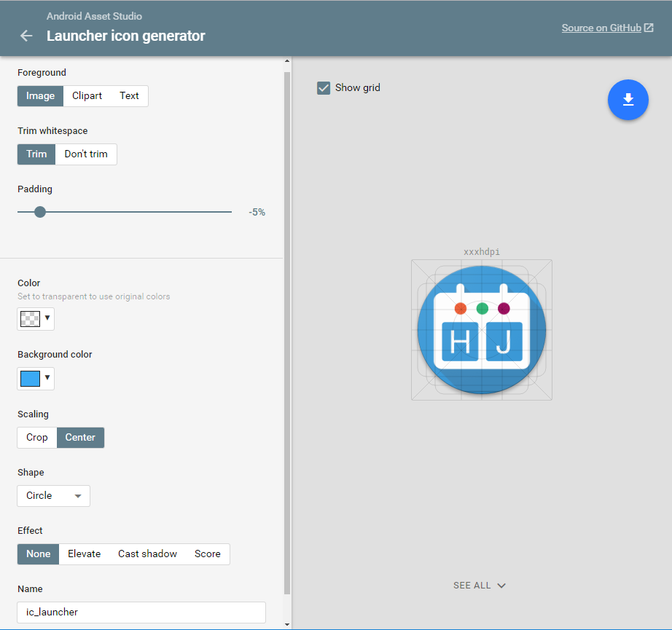Open the Background color dropdown
Screen dimensions: 672x630
click(35, 378)
